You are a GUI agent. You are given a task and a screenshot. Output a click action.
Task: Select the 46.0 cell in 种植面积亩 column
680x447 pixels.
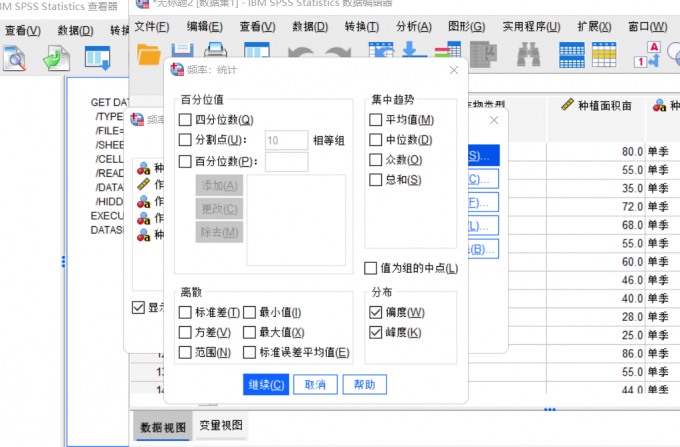coord(596,280)
